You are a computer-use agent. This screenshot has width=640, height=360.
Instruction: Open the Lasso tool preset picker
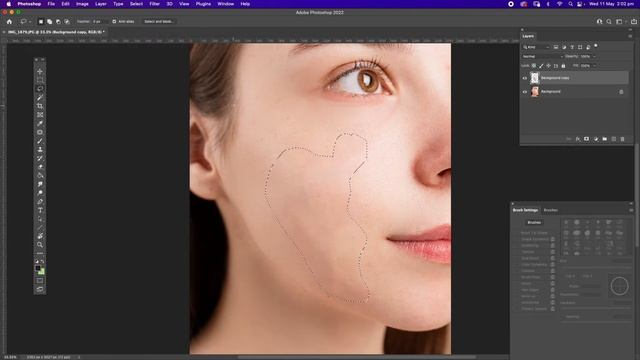26,22
